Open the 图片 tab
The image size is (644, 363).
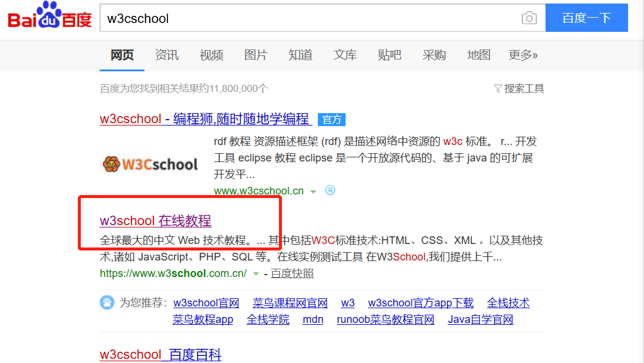[256, 55]
